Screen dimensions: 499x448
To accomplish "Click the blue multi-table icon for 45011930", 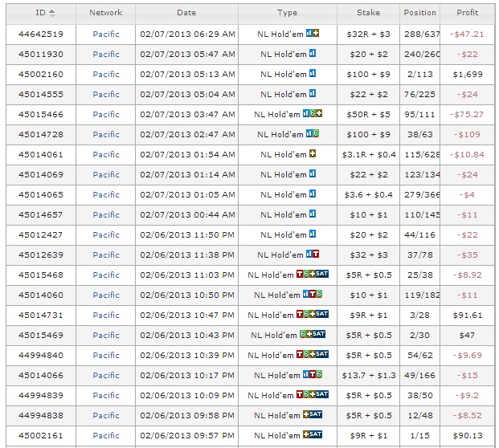I will [312, 54].
